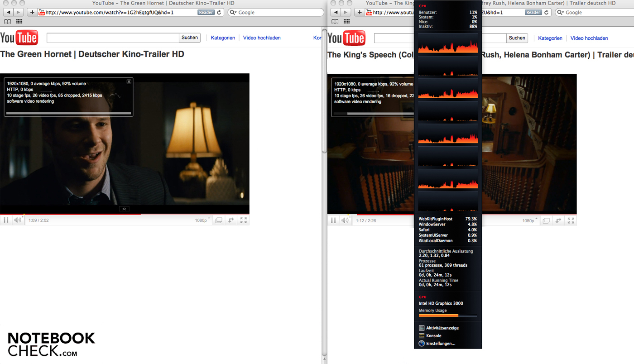This screenshot has height=364, width=634.
Task: Expand the Green Hornet player size
Action: [x=231, y=220]
